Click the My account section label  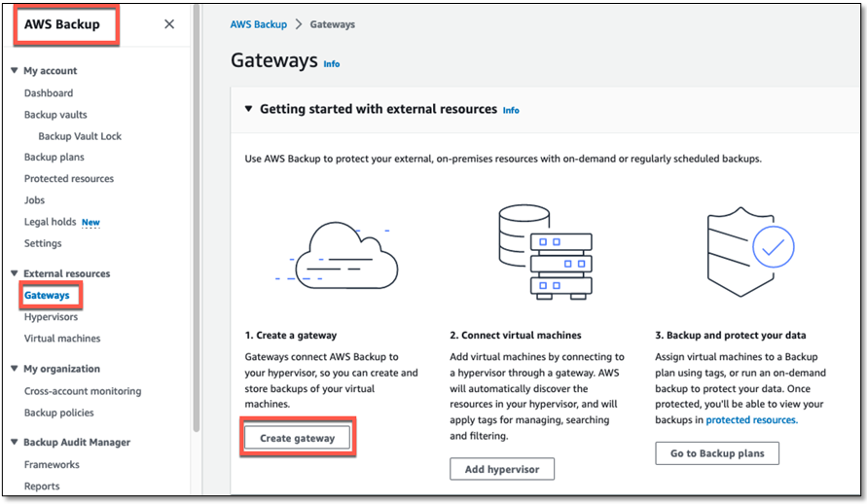coord(51,70)
